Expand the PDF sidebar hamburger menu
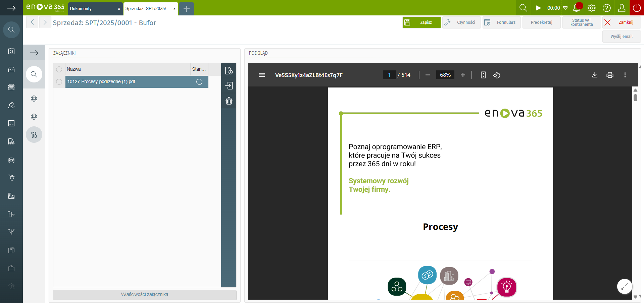 click(262, 75)
